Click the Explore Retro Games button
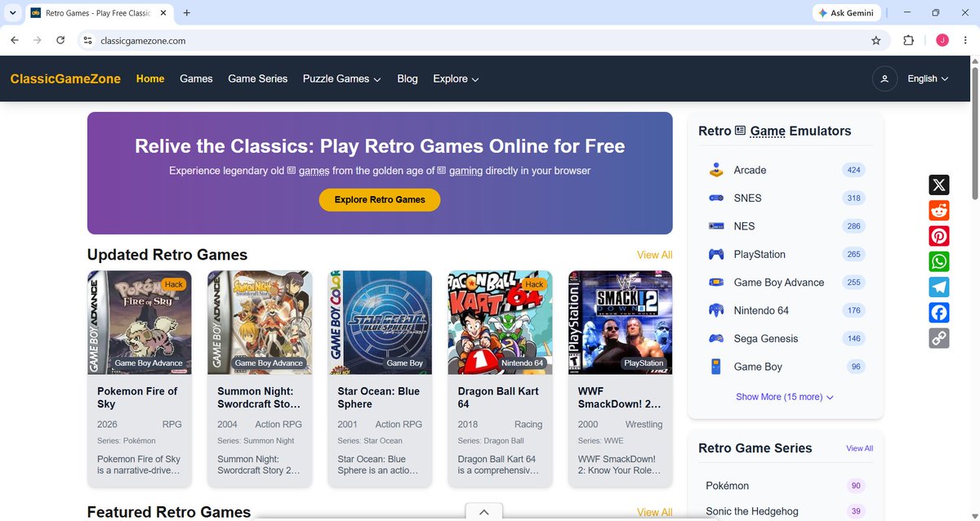 point(380,199)
